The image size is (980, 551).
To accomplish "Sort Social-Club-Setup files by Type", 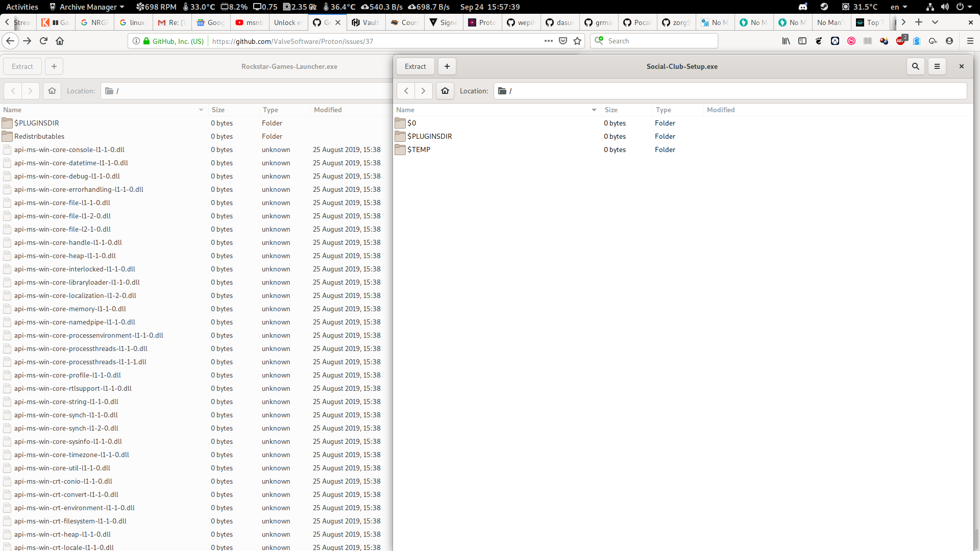I will point(678,110).
